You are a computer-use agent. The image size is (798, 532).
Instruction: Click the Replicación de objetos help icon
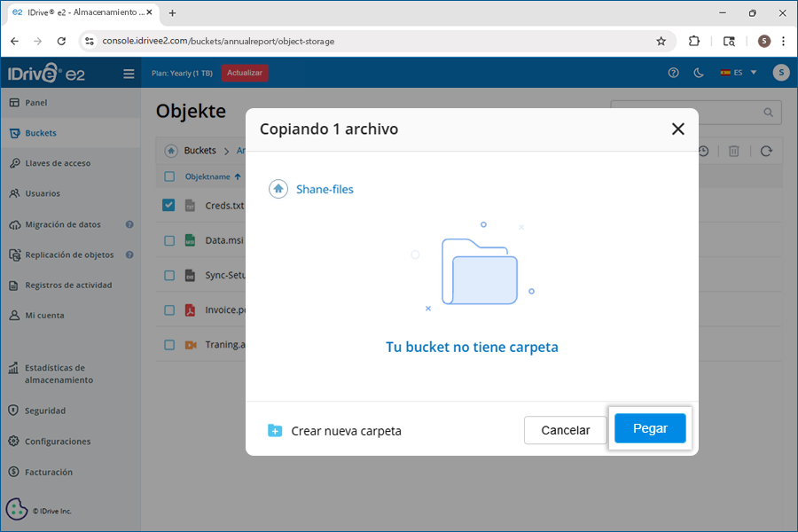pyautogui.click(x=129, y=254)
